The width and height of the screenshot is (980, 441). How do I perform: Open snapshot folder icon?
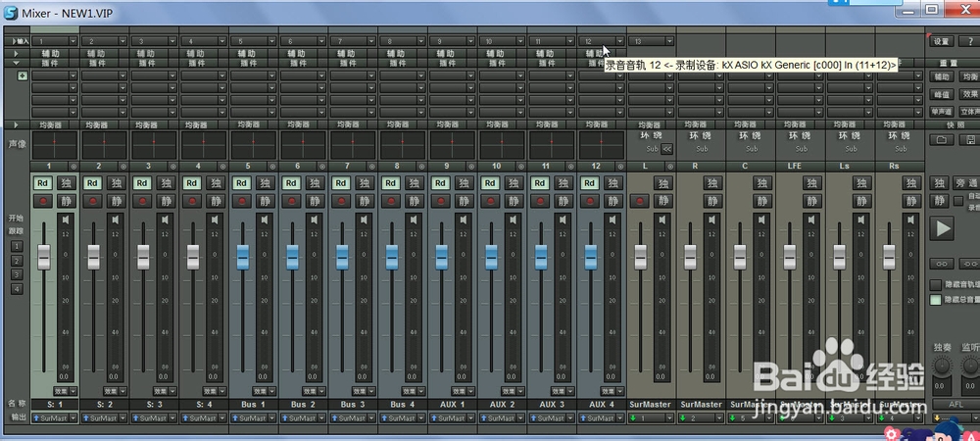[x=941, y=140]
